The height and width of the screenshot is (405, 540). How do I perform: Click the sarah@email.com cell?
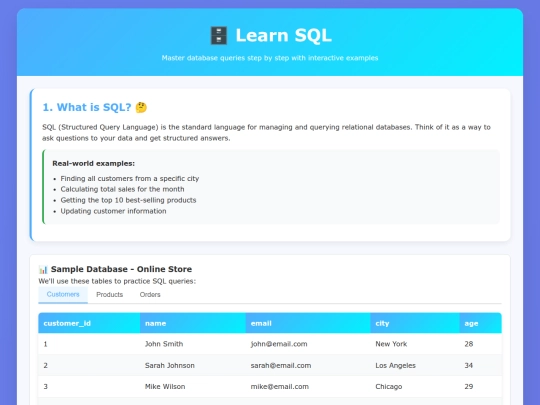click(308, 365)
